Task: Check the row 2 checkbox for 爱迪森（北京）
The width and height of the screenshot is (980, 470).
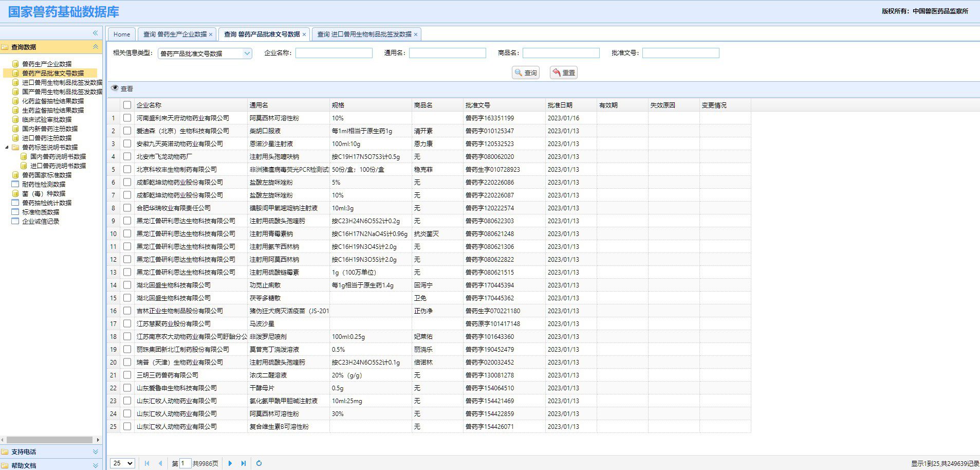Action: 127,131
